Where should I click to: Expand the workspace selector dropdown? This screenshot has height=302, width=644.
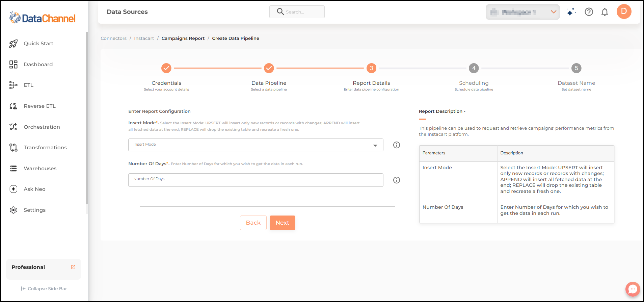point(522,12)
